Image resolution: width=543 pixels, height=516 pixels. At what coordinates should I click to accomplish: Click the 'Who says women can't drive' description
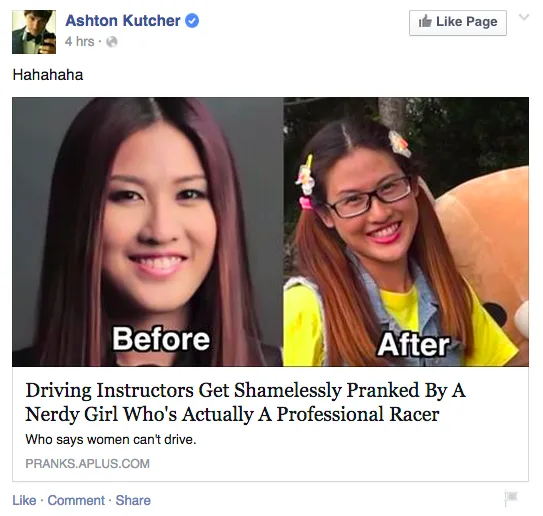click(111, 439)
